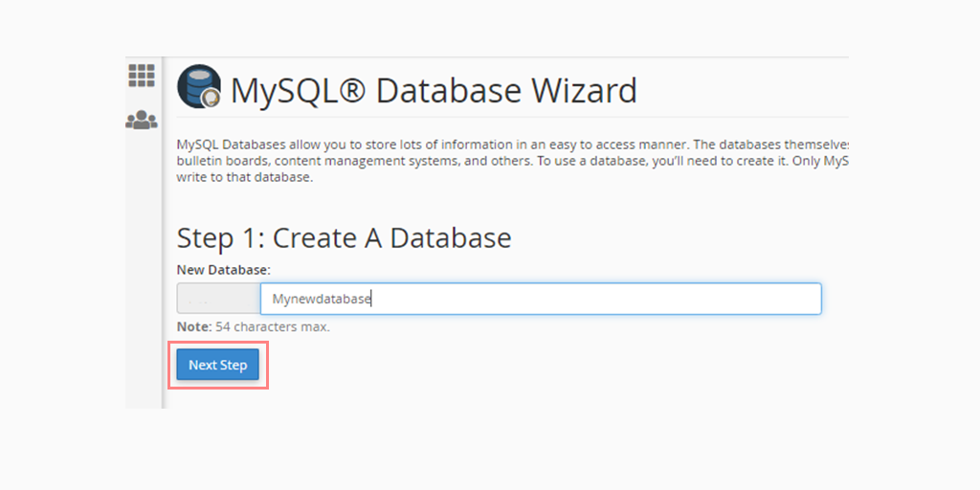
Task: Open the User Manager people icon
Action: (x=142, y=121)
